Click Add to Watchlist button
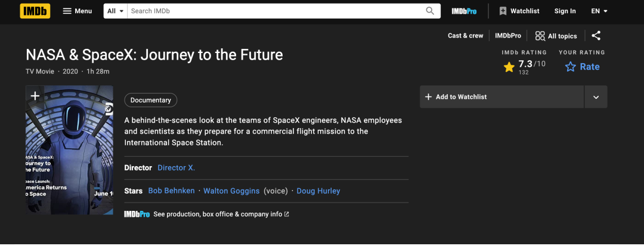The image size is (644, 252). pos(502,97)
